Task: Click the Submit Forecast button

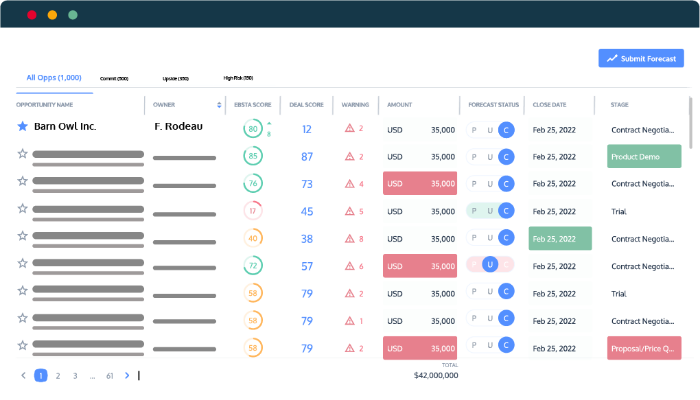Action: 641,59
